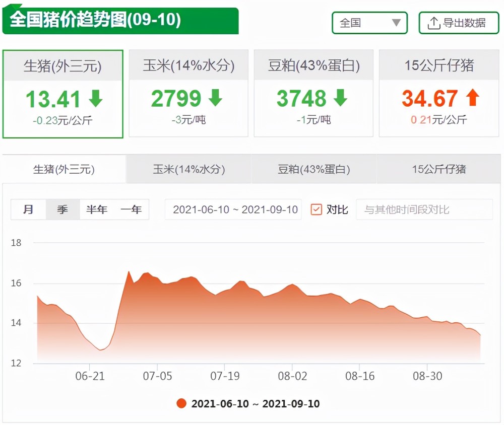Switch to the 生猪(外三元) chart tab
The width and height of the screenshot is (504, 425).
tap(64, 169)
